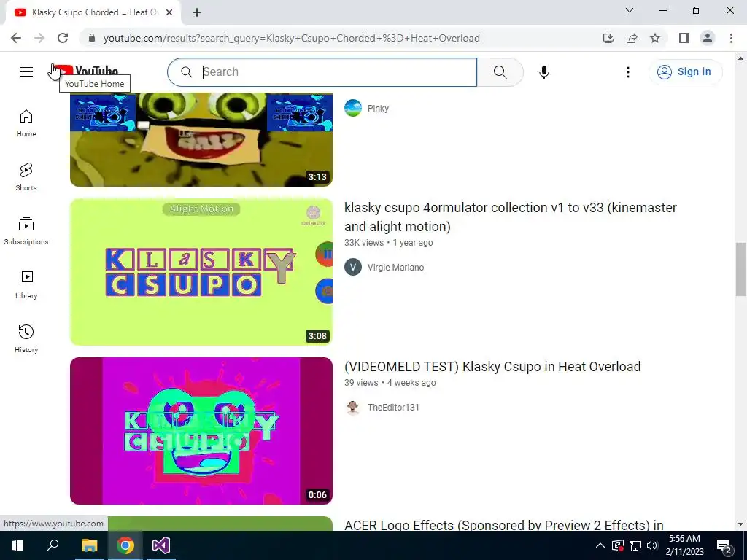Open Subscriptions in the sidebar
Screen dimensions: 747x560
(x=26, y=231)
